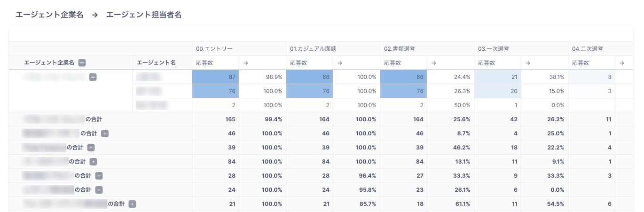Screen dimensions: 644x212
Task: Expand the 24-entry subtotal row
Action: pyautogui.click(x=99, y=190)
